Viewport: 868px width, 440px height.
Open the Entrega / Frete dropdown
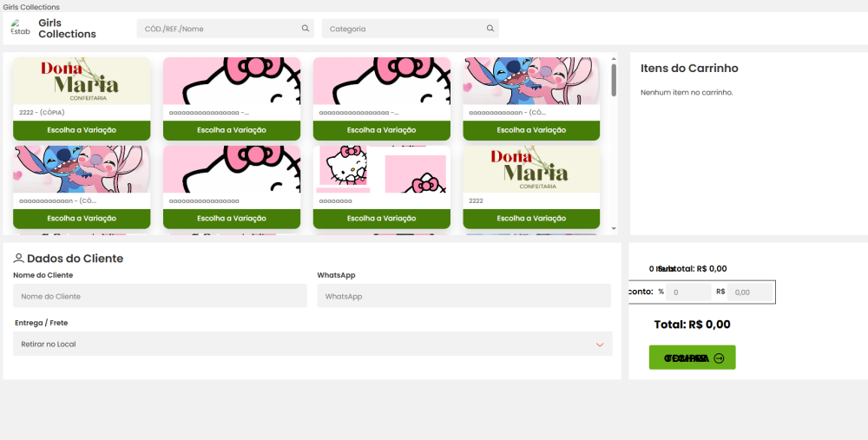click(x=312, y=345)
